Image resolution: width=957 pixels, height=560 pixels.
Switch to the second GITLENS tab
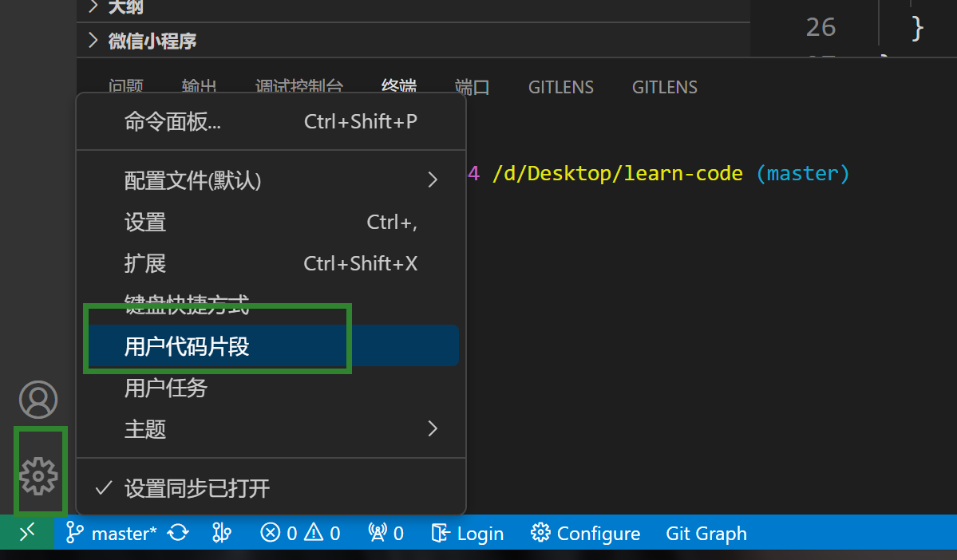(665, 87)
